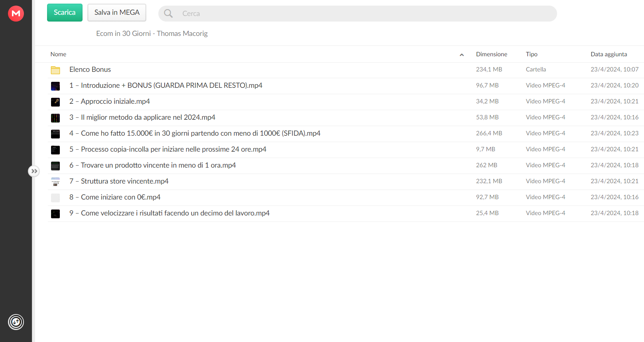Select 7 – Struttura store vincente.mp4 name
Viewport: 644px width, 342px height.
119,181
